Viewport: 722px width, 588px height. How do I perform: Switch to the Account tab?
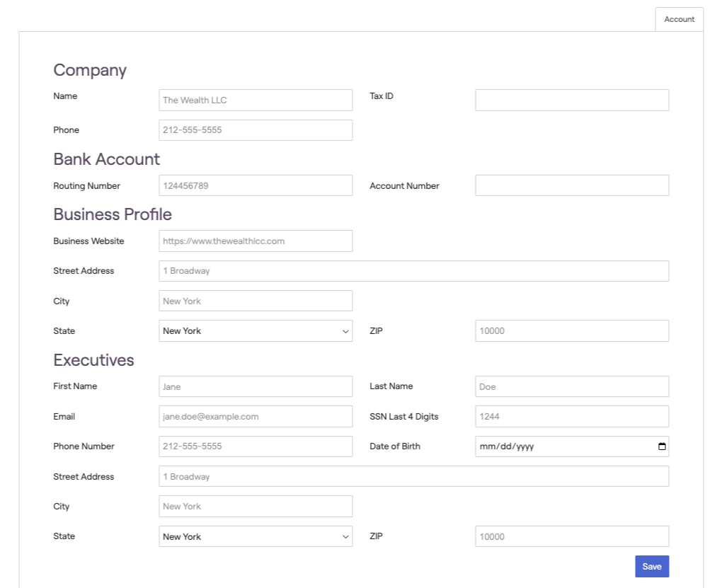click(679, 19)
